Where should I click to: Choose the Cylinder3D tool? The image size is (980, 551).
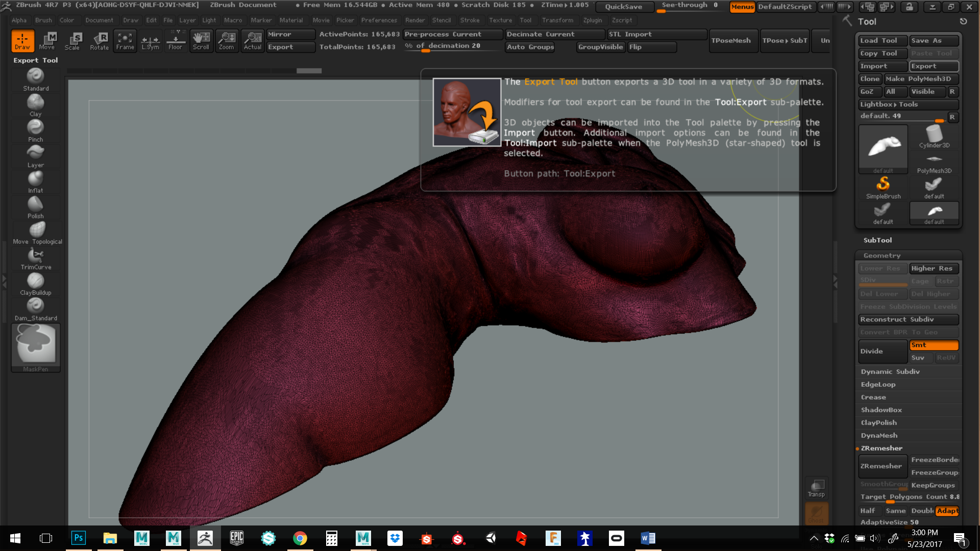point(934,137)
